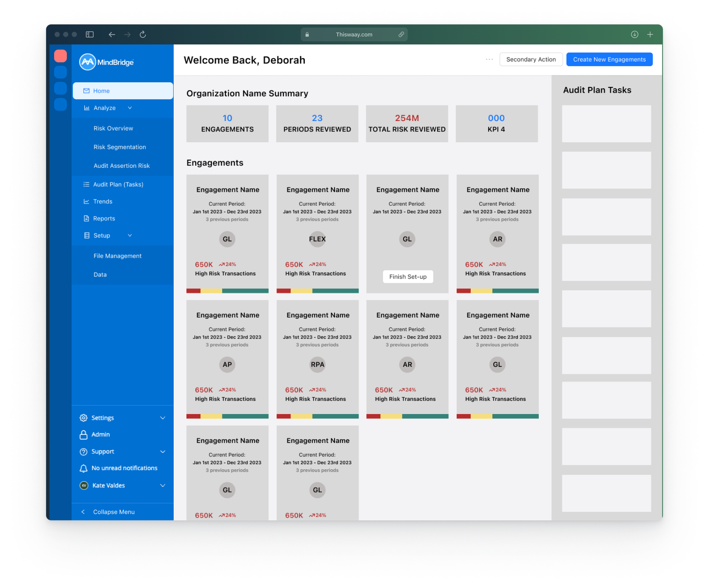Viewport: 709px width, 588px height.
Task: Expand the Kate Valdes user dropdown
Action: coord(163,486)
